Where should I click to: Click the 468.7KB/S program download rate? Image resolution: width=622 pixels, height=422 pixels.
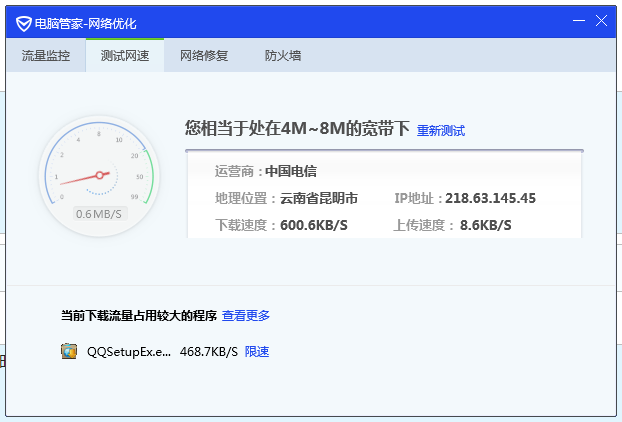209,352
